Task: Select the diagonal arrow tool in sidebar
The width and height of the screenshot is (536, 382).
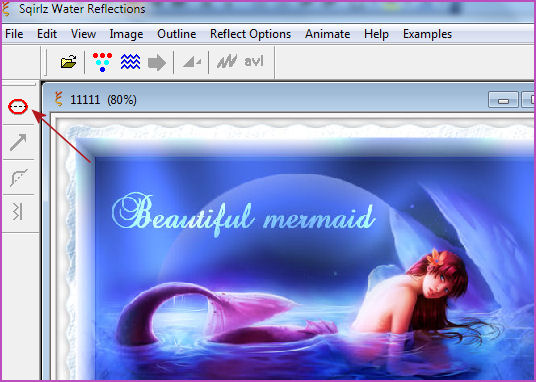Action: click(18, 142)
